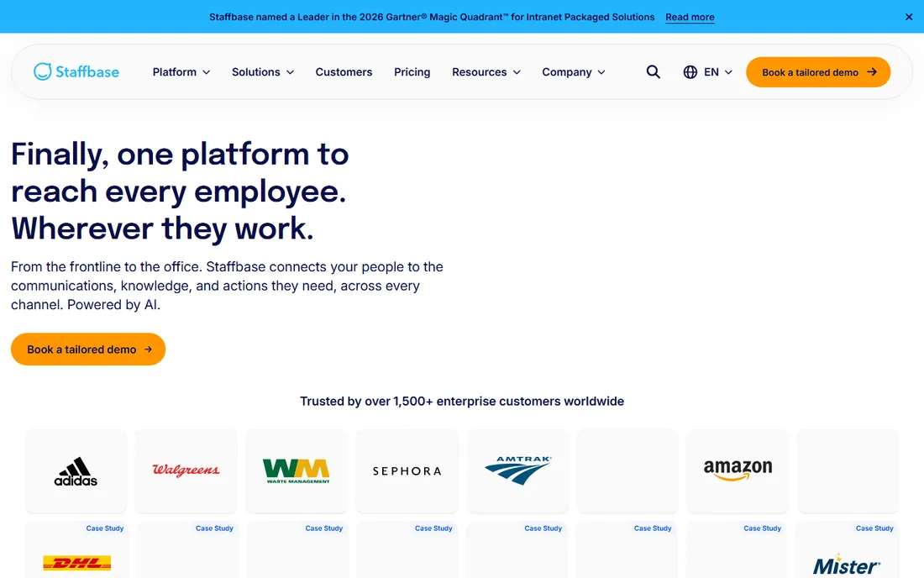Go to the Customers page
This screenshot has width=924, height=578.
pyautogui.click(x=344, y=72)
